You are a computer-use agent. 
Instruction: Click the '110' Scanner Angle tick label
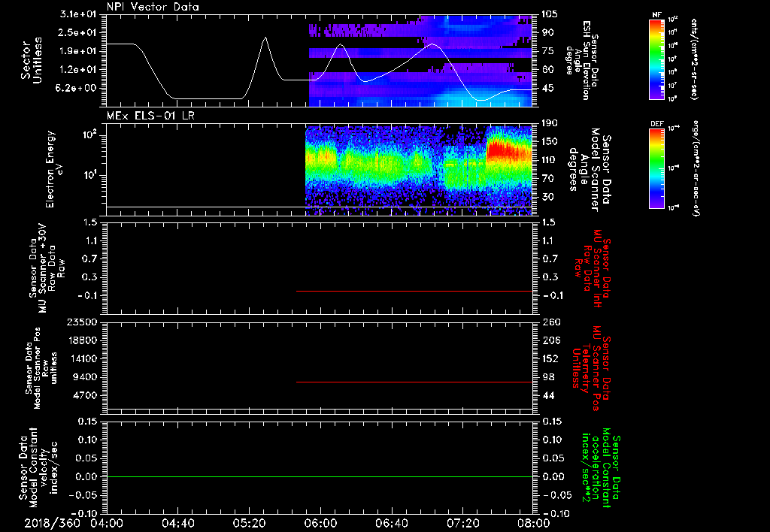click(x=550, y=160)
